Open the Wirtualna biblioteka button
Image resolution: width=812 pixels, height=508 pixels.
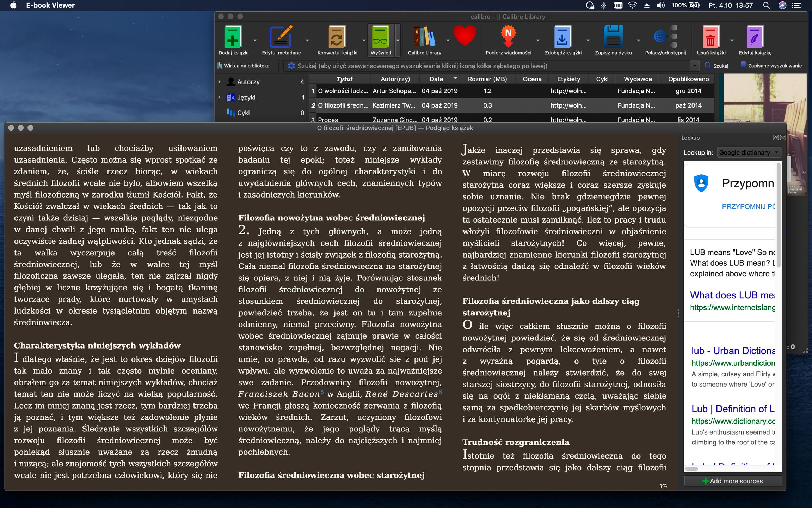(x=243, y=66)
